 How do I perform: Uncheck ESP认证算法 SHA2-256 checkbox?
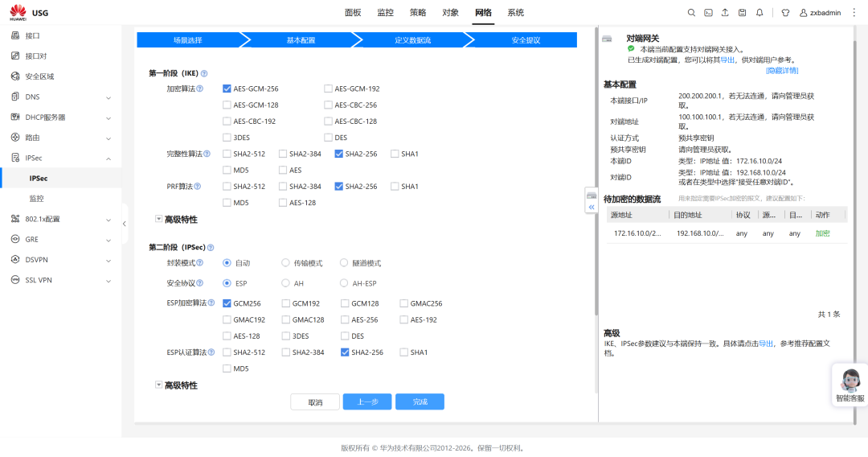[345, 352]
